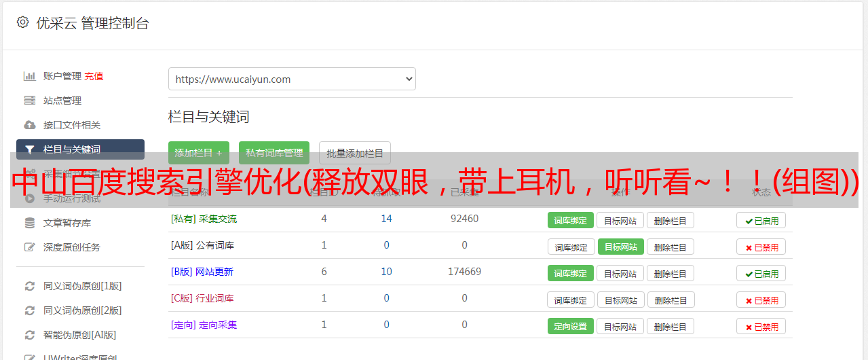Click the refresh icon beside 同义词伪原创[2版]
Viewport: 868px width, 360px height.
click(x=30, y=310)
